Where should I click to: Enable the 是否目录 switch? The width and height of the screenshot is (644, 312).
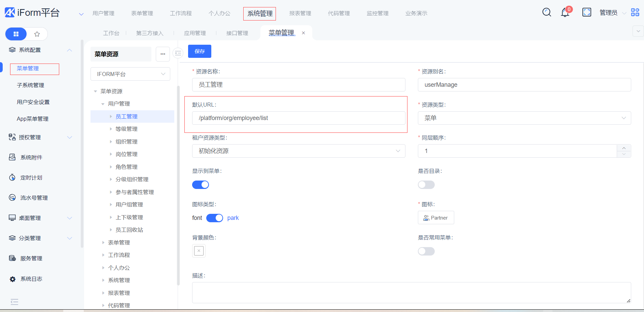(x=426, y=185)
